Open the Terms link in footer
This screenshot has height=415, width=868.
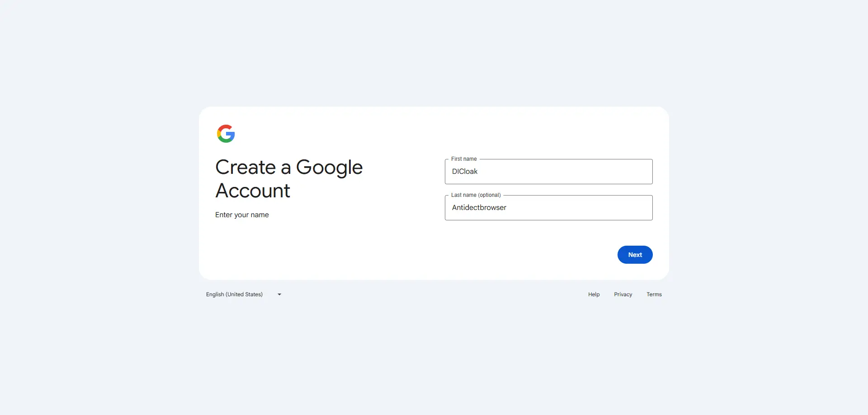click(654, 294)
